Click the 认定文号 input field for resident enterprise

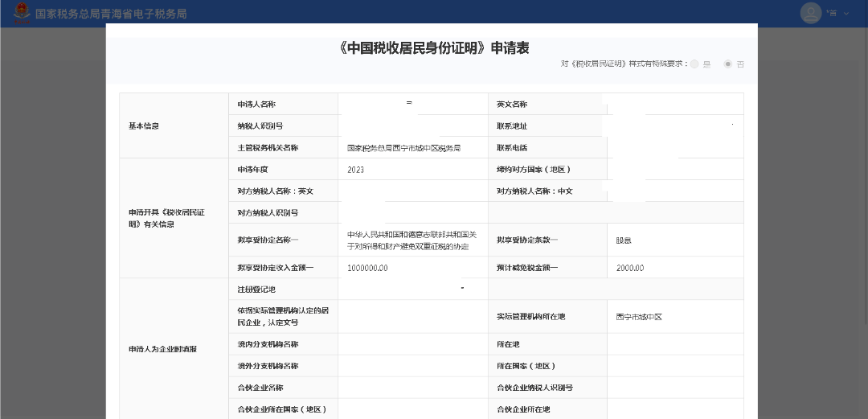(413, 317)
